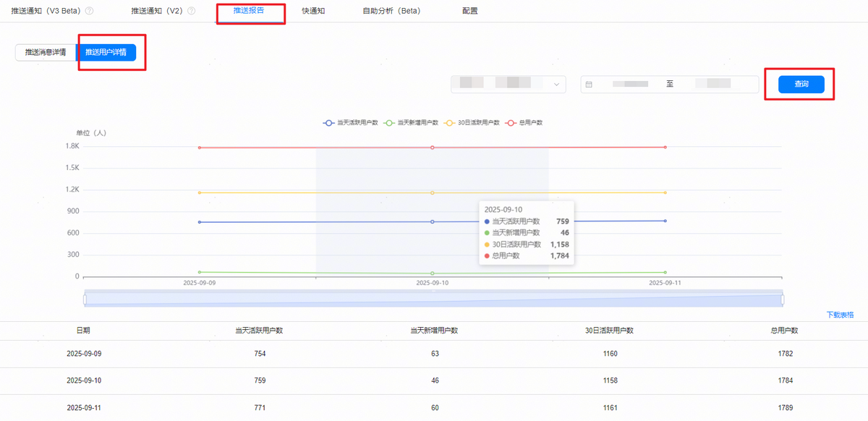868x421 pixels.
Task: Click the green 当天新增用户数 legend marker
Action: click(x=389, y=123)
